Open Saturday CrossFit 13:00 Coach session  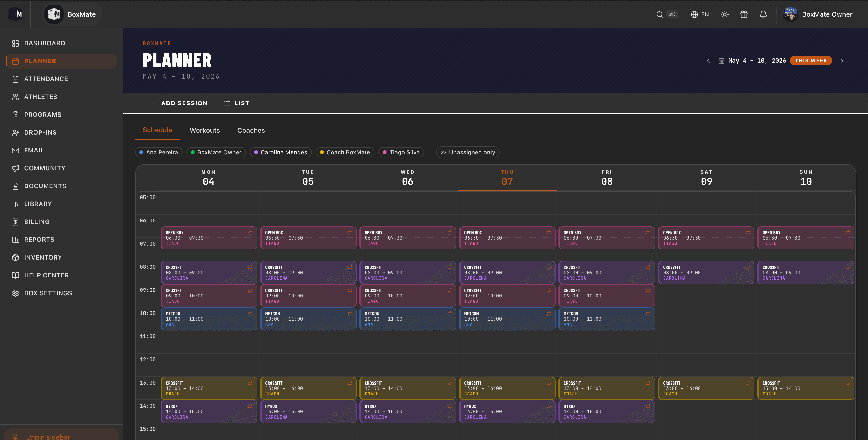pyautogui.click(x=706, y=388)
